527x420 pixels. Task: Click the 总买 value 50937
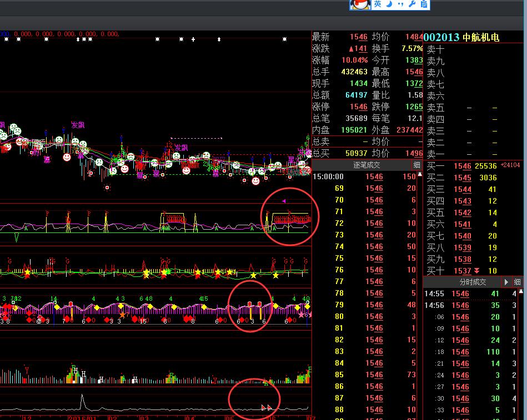coord(357,154)
